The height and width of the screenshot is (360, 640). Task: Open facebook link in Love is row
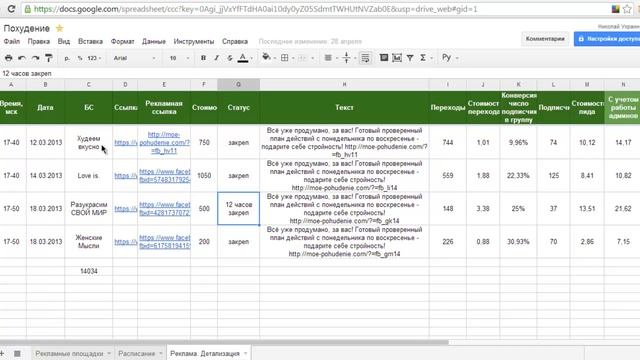[164, 176]
